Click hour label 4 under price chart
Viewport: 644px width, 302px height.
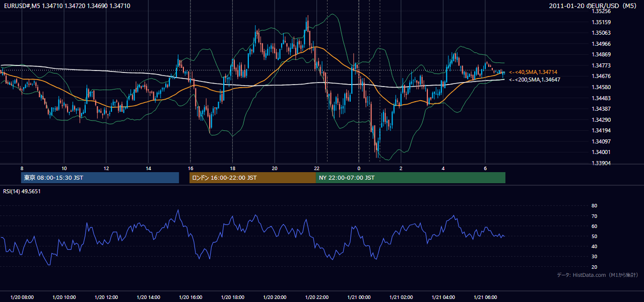[x=443, y=168]
